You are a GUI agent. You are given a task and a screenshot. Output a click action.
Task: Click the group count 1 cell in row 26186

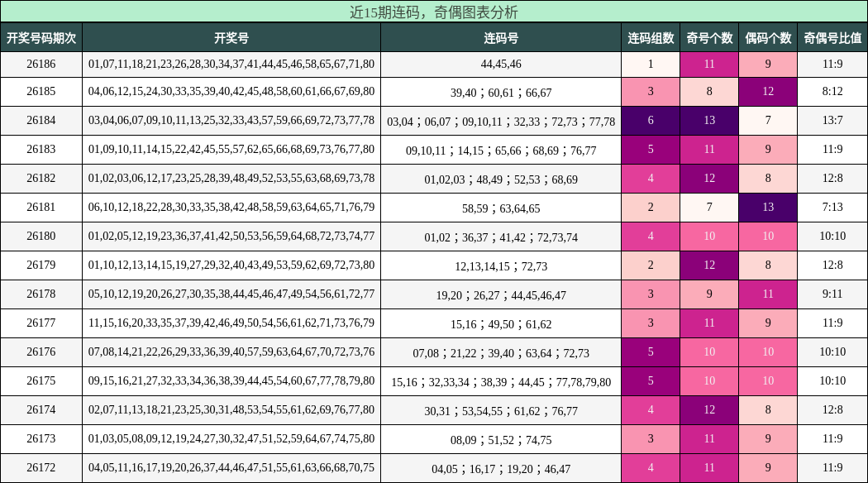(x=651, y=64)
